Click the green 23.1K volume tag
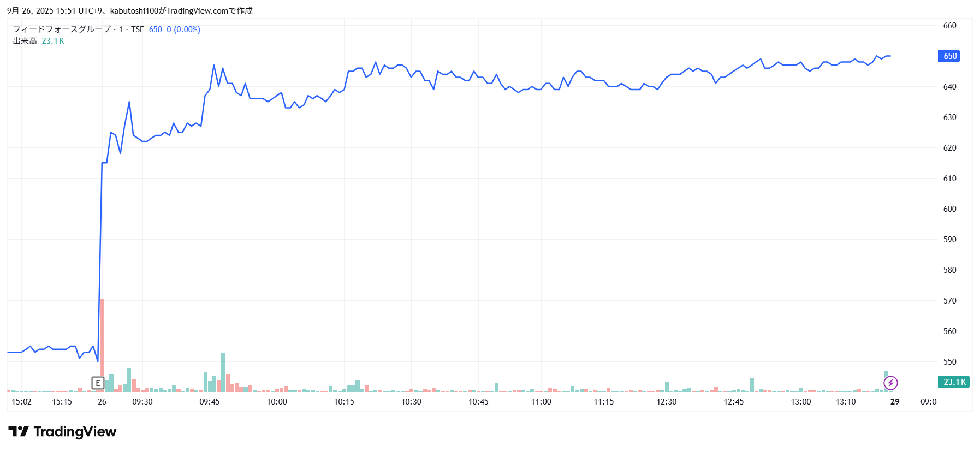 [x=953, y=382]
